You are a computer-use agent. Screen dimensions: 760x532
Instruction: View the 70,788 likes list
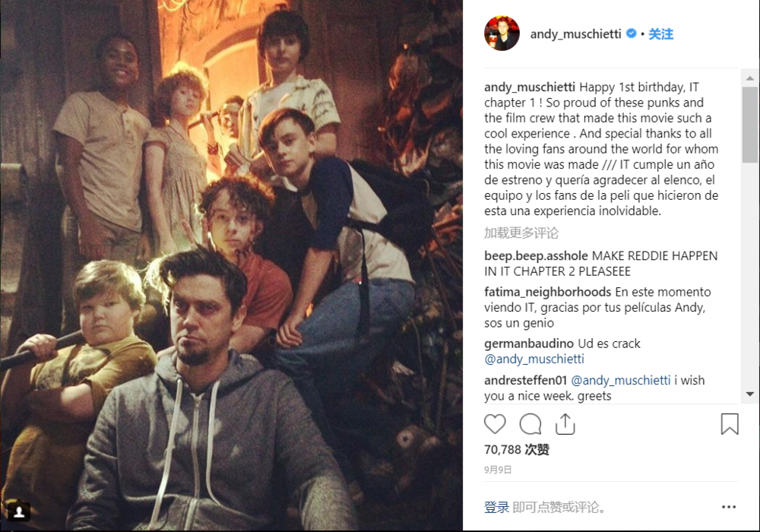[x=517, y=450]
